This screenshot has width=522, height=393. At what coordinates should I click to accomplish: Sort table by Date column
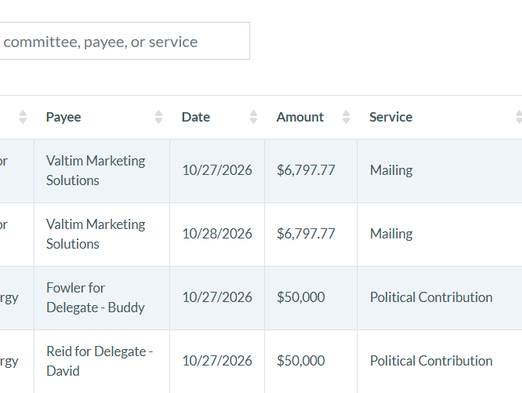254,117
